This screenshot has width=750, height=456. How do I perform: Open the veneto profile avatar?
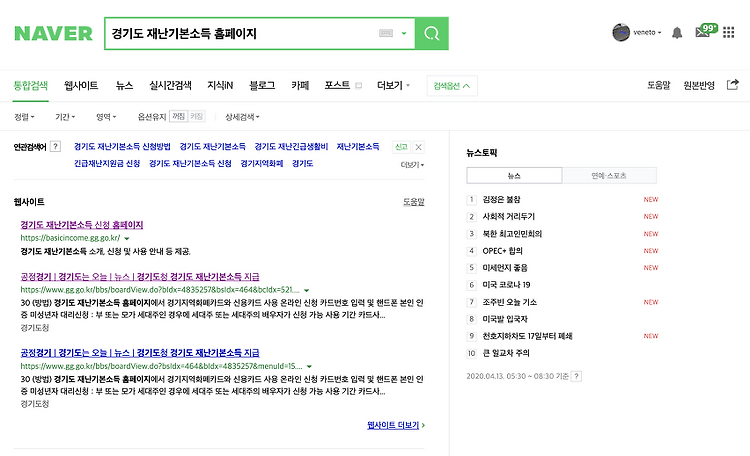[x=621, y=33]
